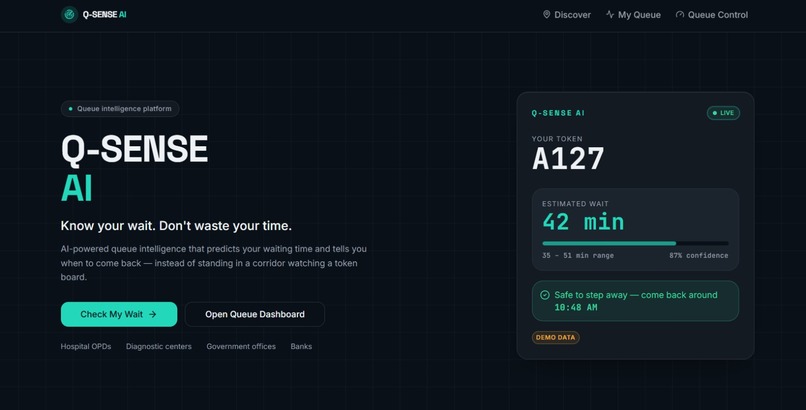The height and width of the screenshot is (410, 806).
Task: Click the 10:48 AM return time
Action: click(576, 307)
